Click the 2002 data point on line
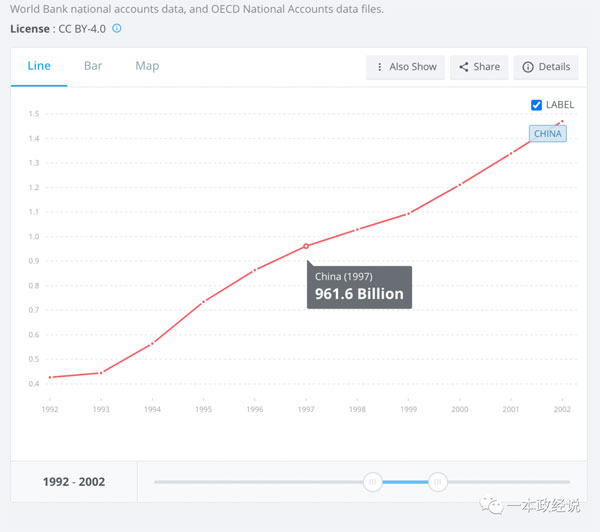Screen dimensions: 600x532 tap(562, 121)
